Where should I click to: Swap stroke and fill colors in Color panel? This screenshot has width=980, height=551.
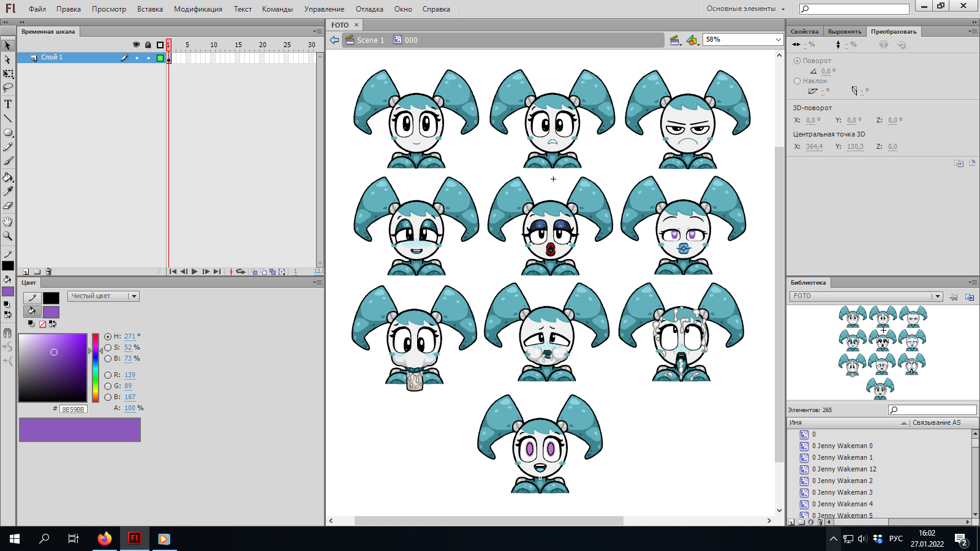click(x=53, y=324)
